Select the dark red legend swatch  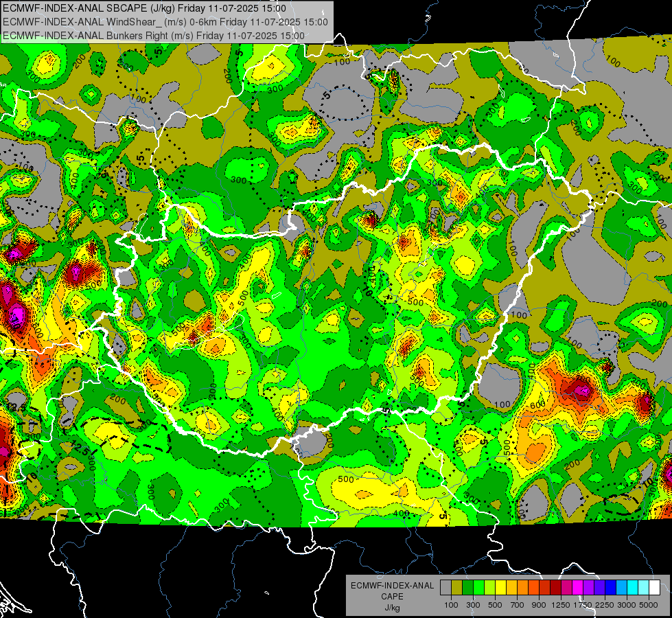[555, 588]
